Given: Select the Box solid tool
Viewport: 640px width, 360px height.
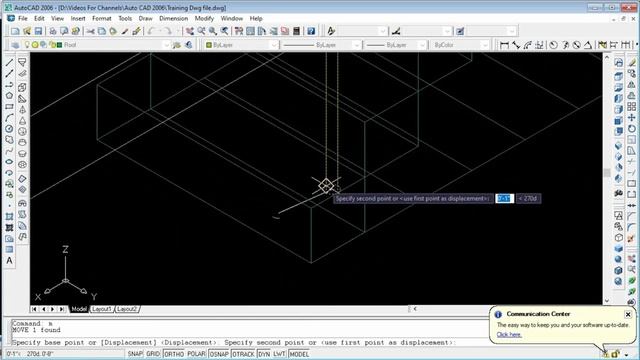Looking at the screenshot, I should [22, 87].
